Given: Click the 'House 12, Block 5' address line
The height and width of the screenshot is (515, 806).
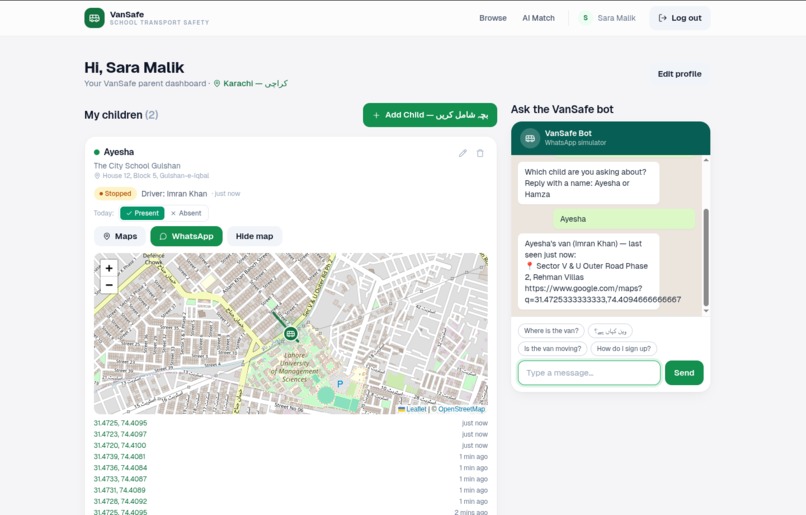Looking at the screenshot, I should point(152,176).
